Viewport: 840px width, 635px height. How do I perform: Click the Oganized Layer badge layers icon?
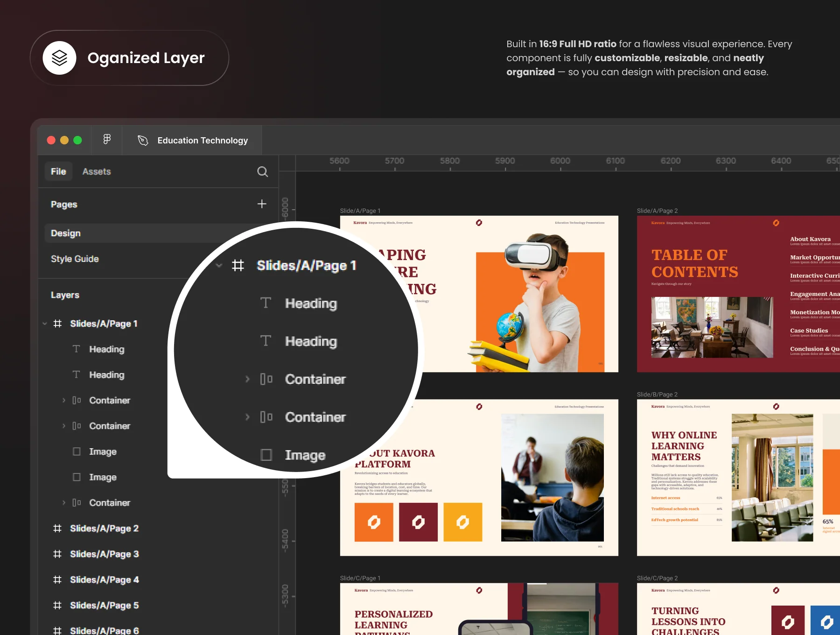[59, 58]
